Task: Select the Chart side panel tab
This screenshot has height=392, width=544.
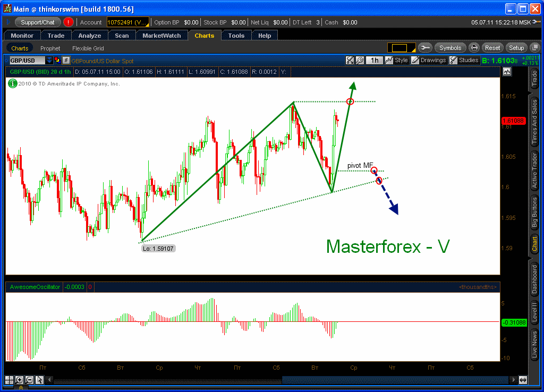Action: click(x=534, y=244)
